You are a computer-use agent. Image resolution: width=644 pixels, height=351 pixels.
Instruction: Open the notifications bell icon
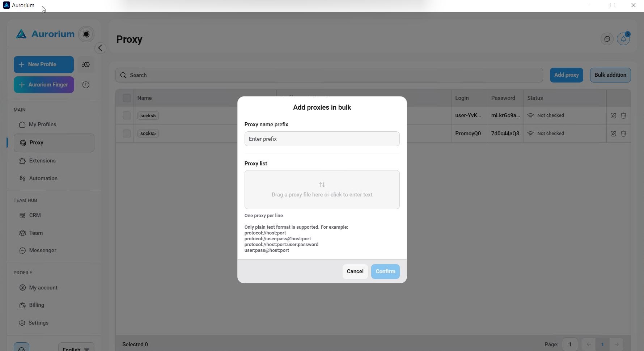click(x=623, y=39)
